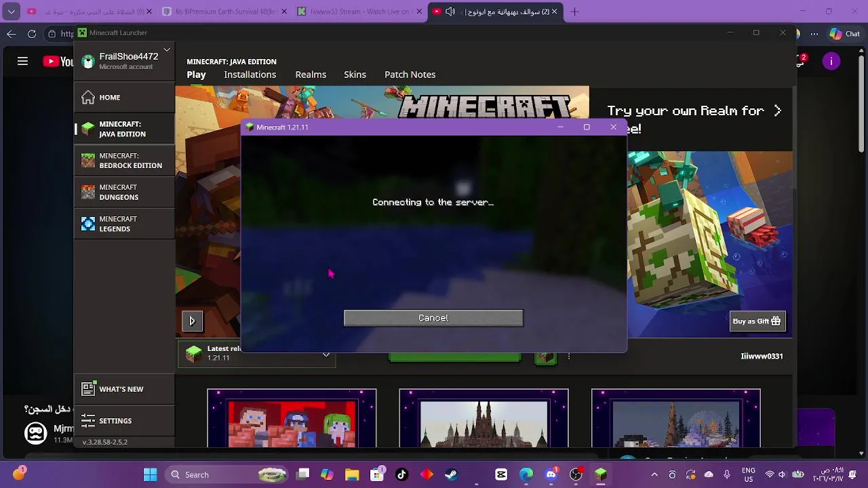Open File Explorer from taskbar
The image size is (868, 488).
click(x=352, y=474)
